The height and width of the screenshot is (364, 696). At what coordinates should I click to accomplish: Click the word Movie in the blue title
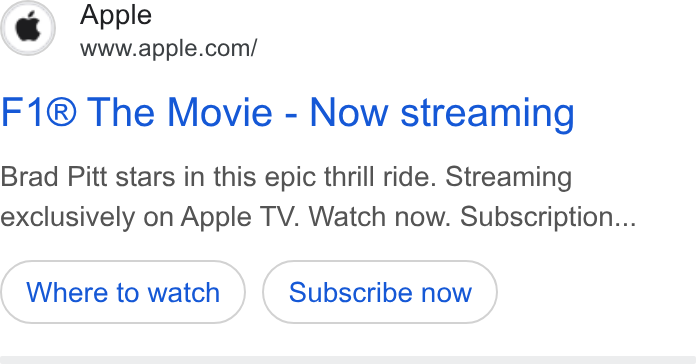[220, 112]
